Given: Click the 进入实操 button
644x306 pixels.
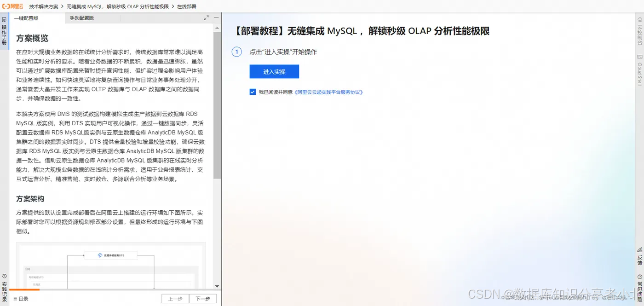Looking at the screenshot, I should point(274,72).
